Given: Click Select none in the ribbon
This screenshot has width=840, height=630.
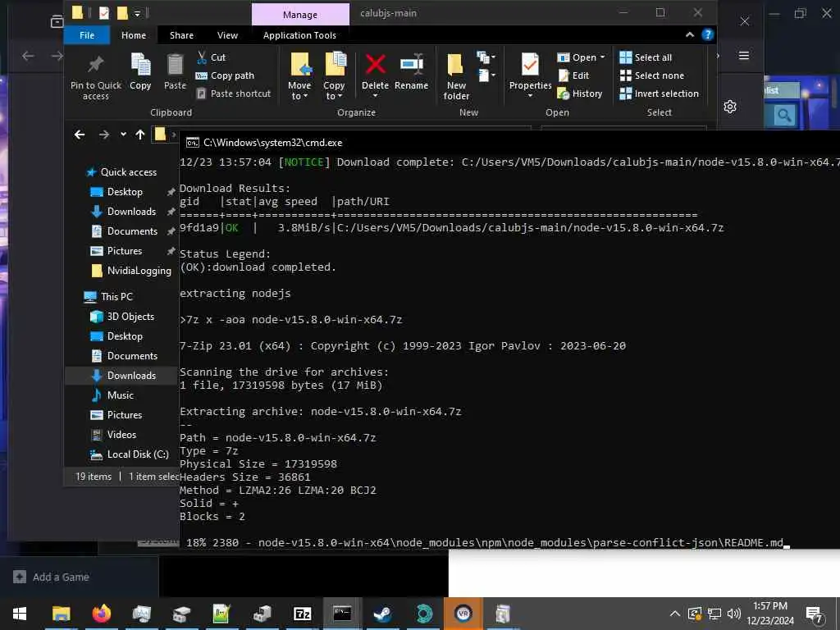Looking at the screenshot, I should click(x=651, y=75).
